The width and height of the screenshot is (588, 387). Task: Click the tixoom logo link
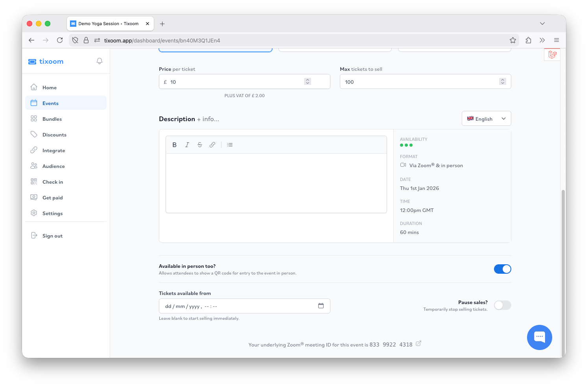[x=46, y=61]
